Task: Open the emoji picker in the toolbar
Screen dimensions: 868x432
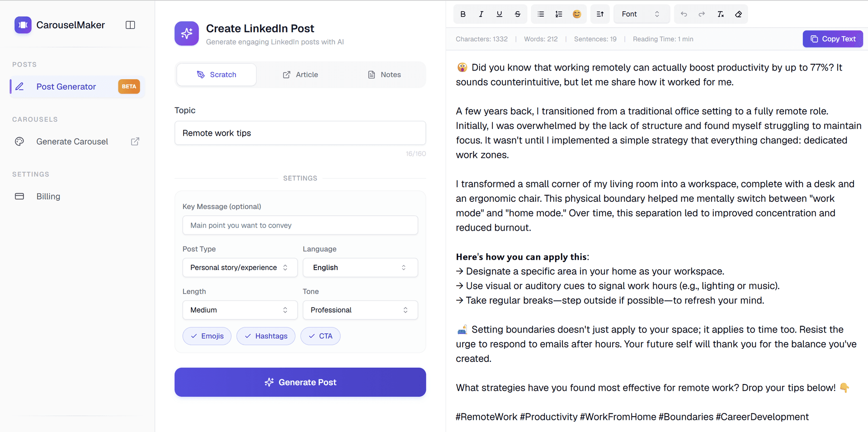Action: coord(577,14)
